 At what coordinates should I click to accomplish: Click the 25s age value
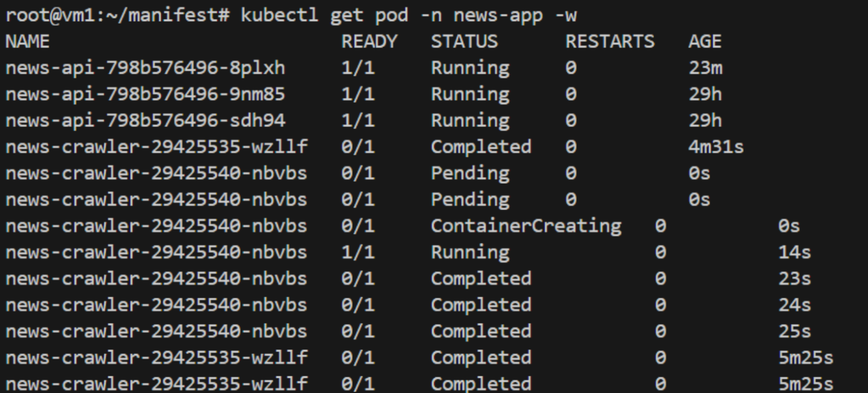tap(794, 331)
